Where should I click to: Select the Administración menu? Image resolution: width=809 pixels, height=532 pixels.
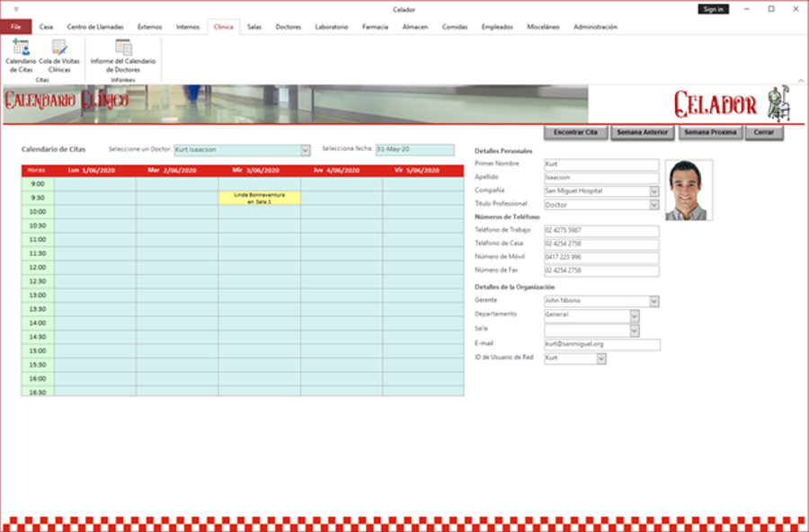(x=597, y=27)
